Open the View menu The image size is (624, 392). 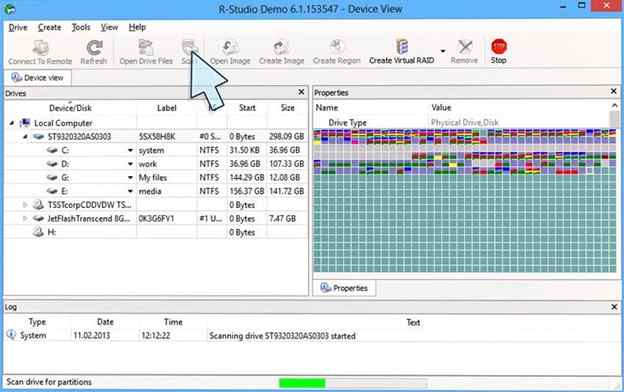(109, 27)
